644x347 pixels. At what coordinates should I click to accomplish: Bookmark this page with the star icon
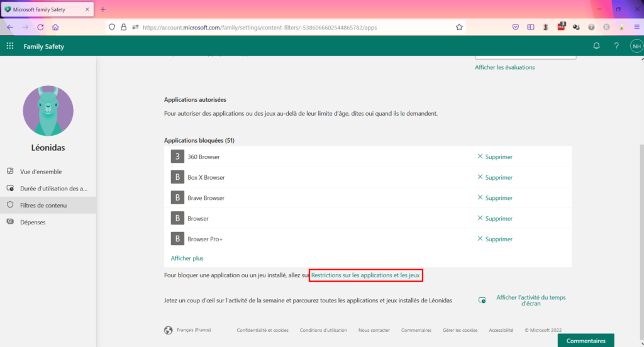[459, 27]
